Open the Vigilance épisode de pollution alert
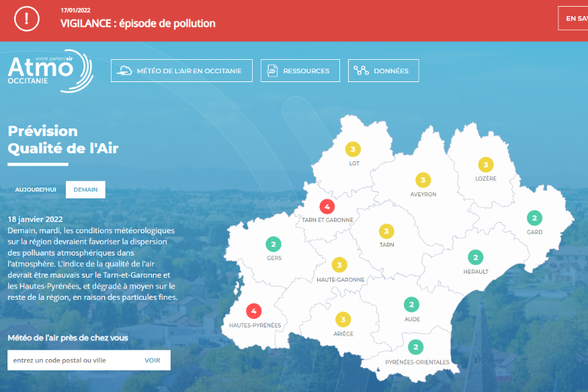Screen dimensions: 588x392 (138, 24)
